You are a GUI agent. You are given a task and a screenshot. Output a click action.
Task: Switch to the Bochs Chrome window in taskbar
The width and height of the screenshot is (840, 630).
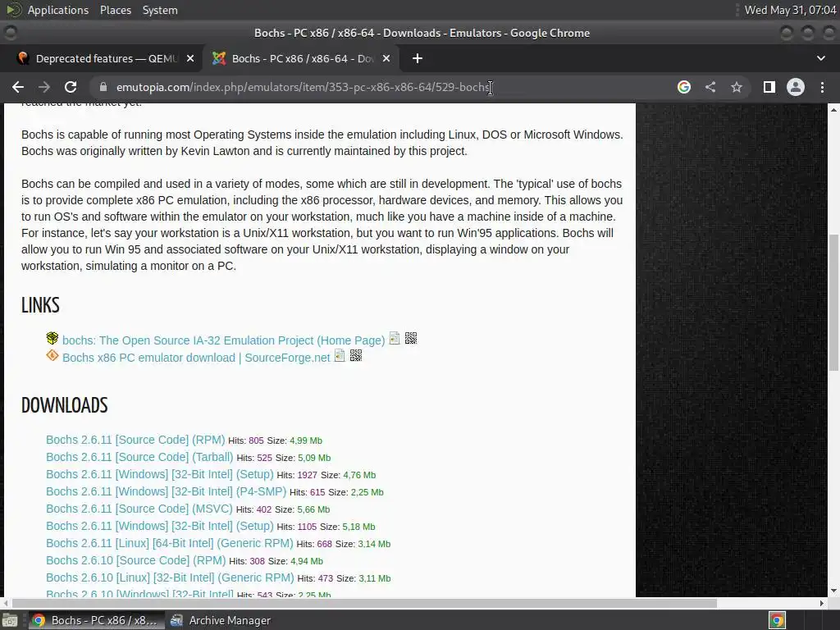pos(97,620)
